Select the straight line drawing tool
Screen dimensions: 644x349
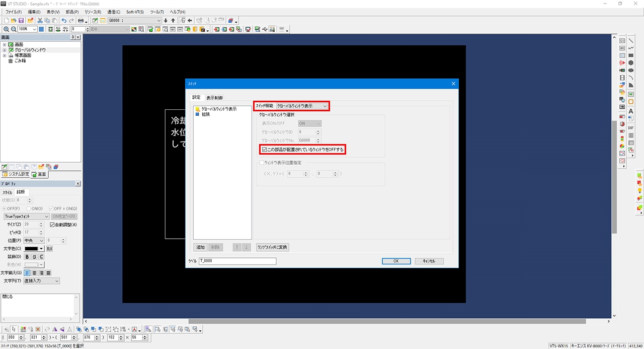(630, 41)
